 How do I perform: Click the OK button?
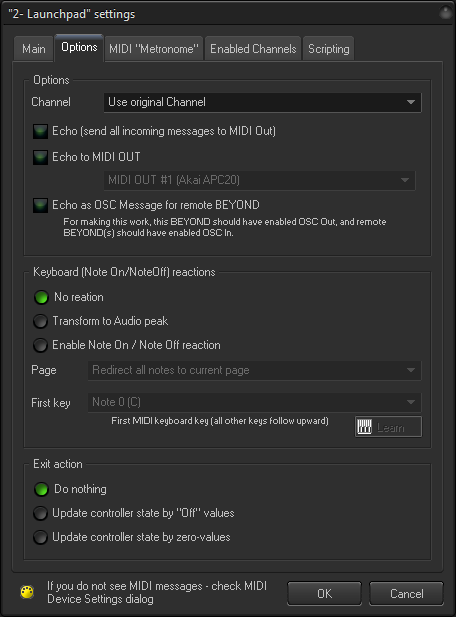325,593
